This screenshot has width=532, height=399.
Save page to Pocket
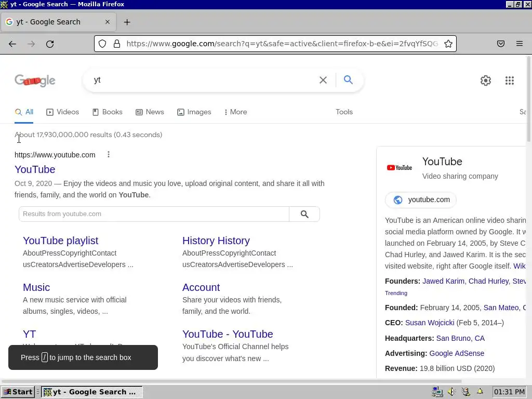tap(500, 44)
